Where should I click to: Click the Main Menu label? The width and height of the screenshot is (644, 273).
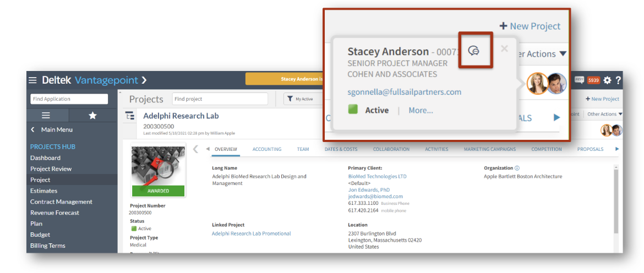tap(57, 130)
